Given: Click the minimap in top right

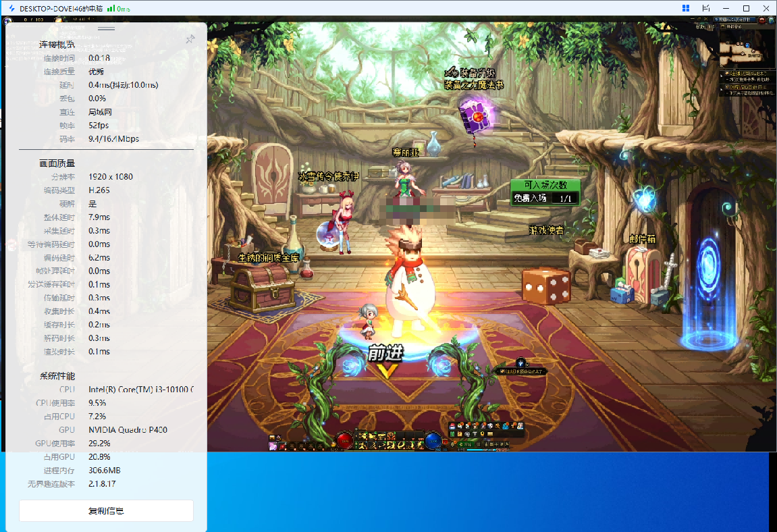Looking at the screenshot, I should coord(746,51).
